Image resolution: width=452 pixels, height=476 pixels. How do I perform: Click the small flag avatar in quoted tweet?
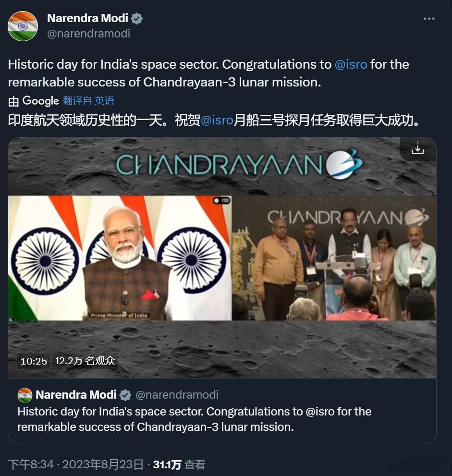[x=25, y=395]
